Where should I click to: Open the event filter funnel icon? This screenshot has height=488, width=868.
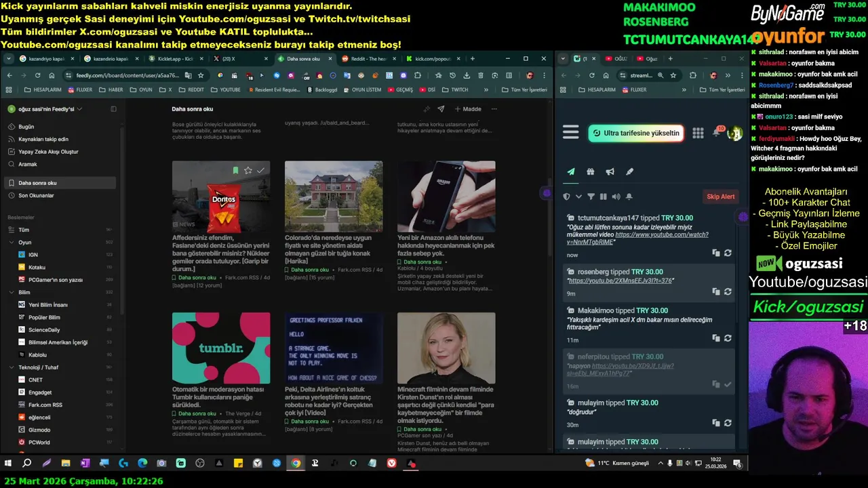point(591,197)
